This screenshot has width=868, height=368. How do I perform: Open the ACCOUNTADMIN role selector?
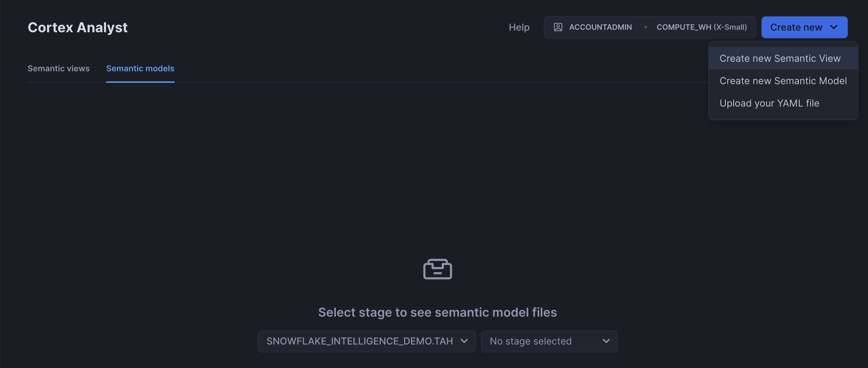click(x=600, y=27)
